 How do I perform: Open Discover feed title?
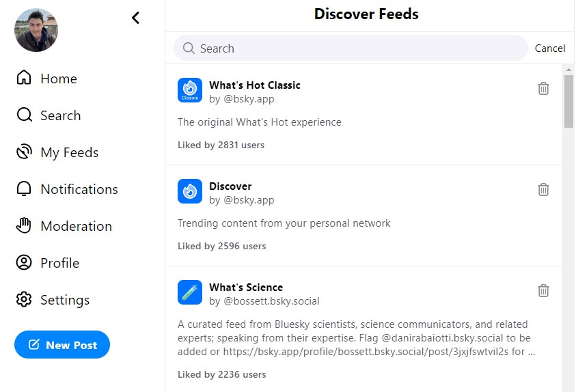coord(230,186)
